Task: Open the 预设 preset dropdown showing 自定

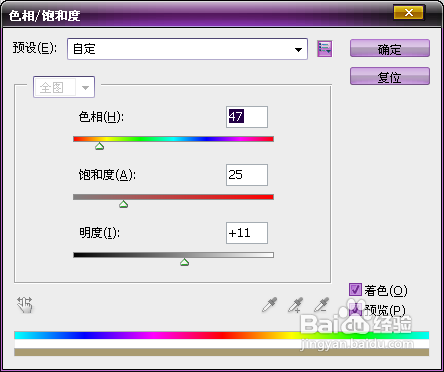Action: pyautogui.click(x=187, y=49)
